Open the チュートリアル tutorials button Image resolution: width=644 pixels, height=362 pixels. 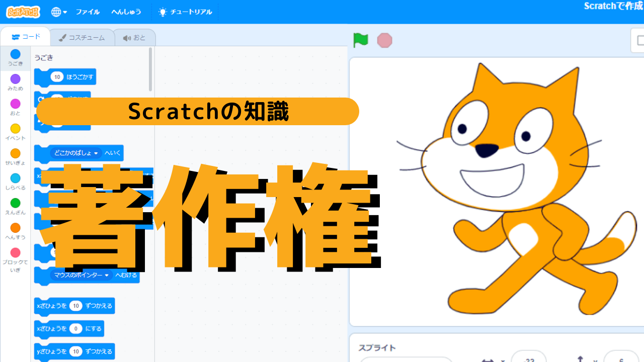point(185,12)
